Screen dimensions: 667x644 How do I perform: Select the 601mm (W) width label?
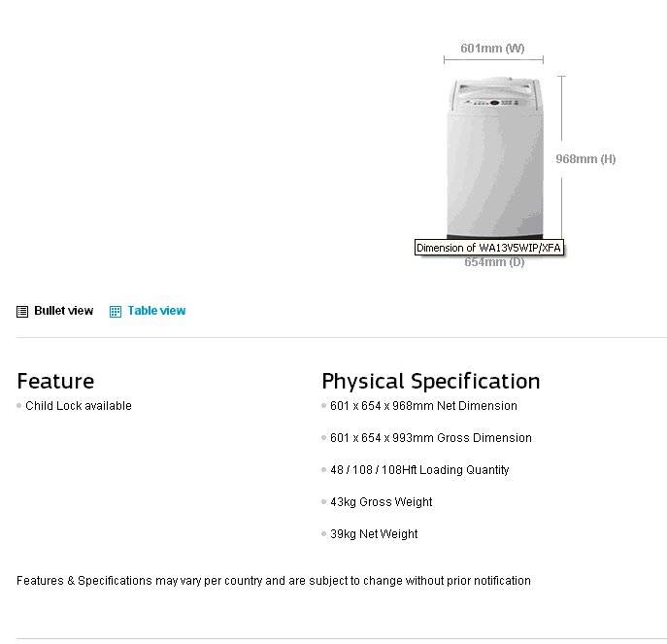[x=492, y=48]
